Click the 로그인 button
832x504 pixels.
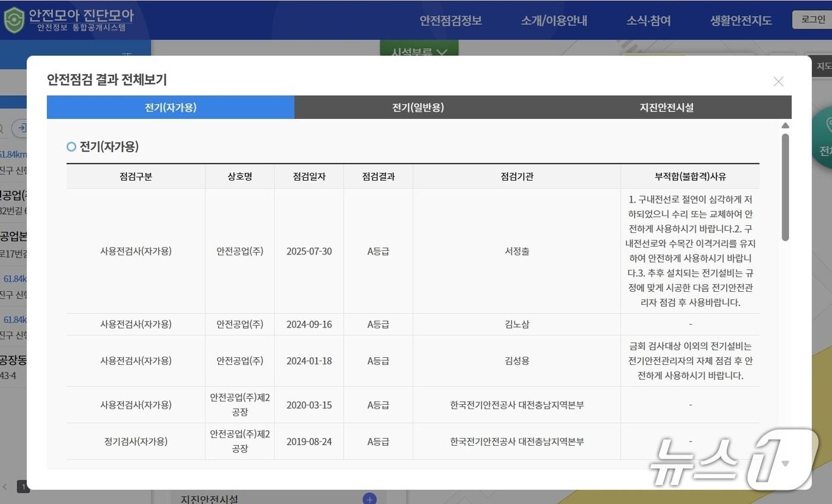[x=815, y=20]
